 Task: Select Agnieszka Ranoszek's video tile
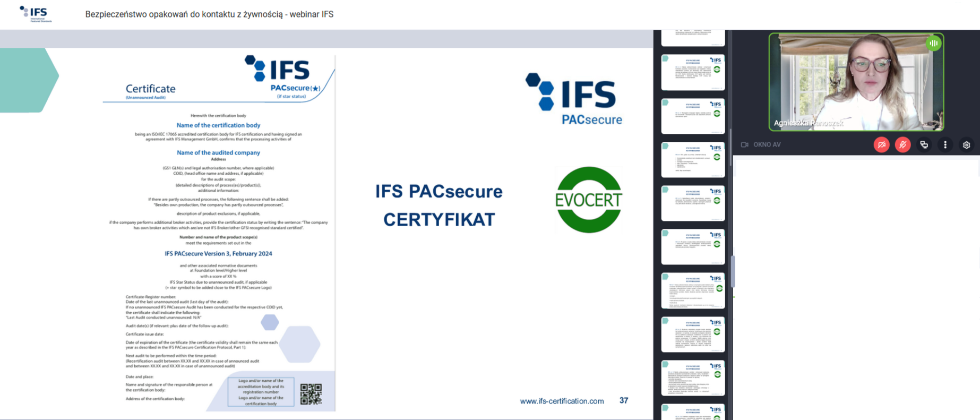[x=856, y=82]
